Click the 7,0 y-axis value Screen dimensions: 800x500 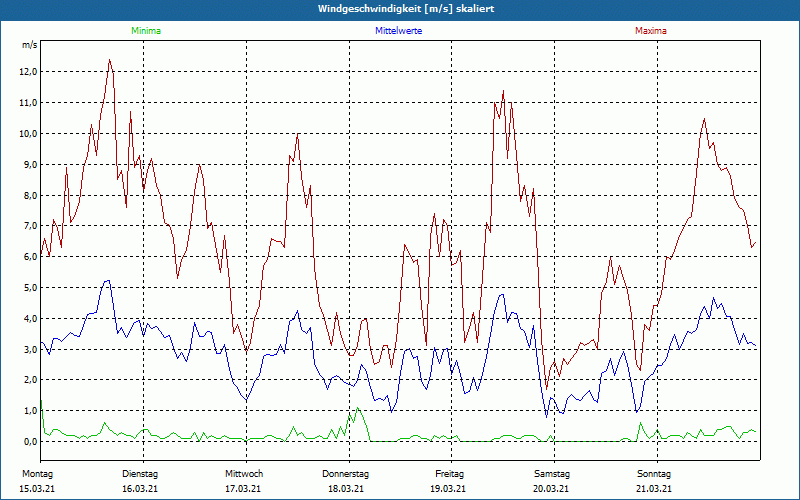pos(30,226)
